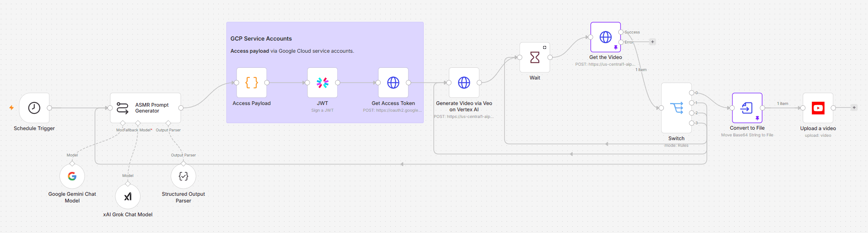Click the Generate Video POST URL subtitle

(464, 117)
